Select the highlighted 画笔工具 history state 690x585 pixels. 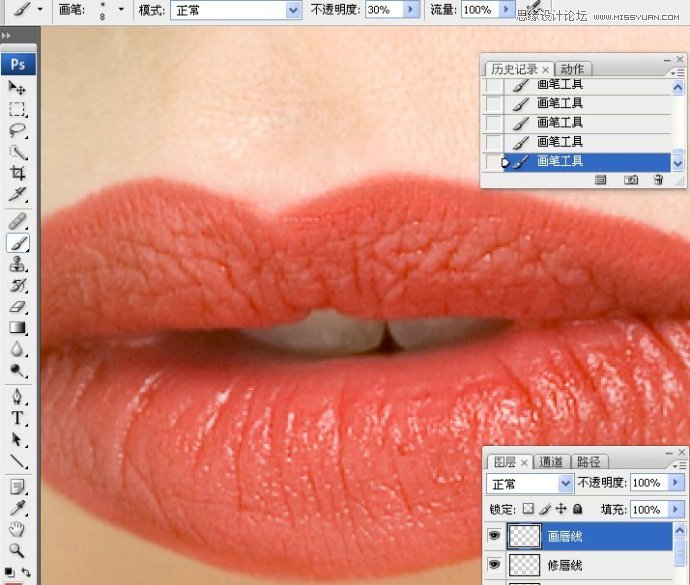[x=586, y=162]
